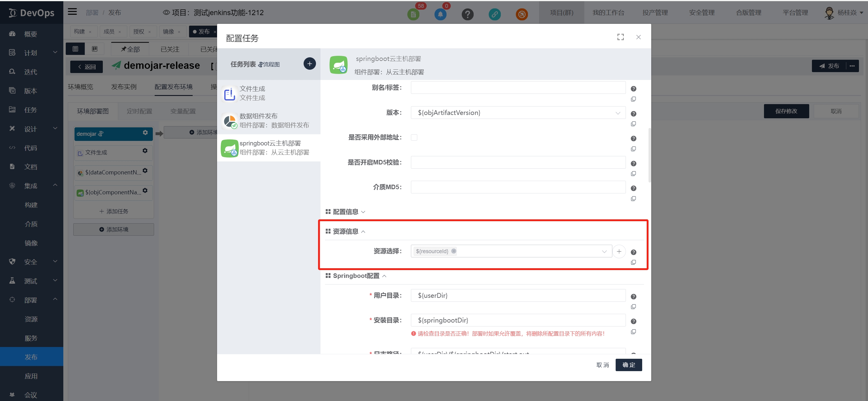Open the 版本 dropdown
This screenshot has height=401, width=868.
click(x=518, y=113)
